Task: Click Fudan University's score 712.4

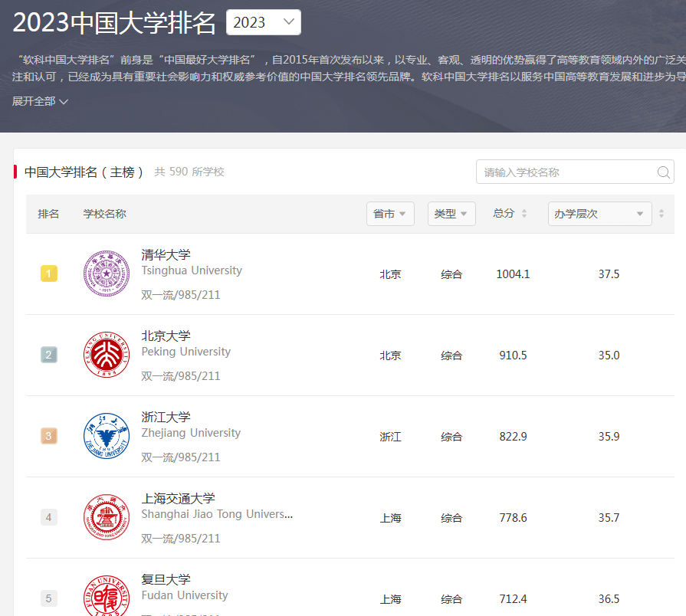Action: coord(513,598)
